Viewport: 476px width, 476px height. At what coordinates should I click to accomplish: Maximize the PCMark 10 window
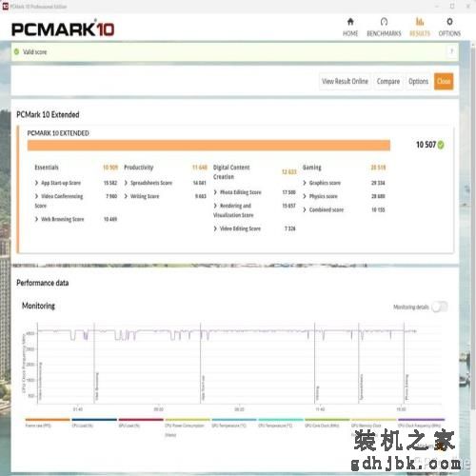(452, 6)
